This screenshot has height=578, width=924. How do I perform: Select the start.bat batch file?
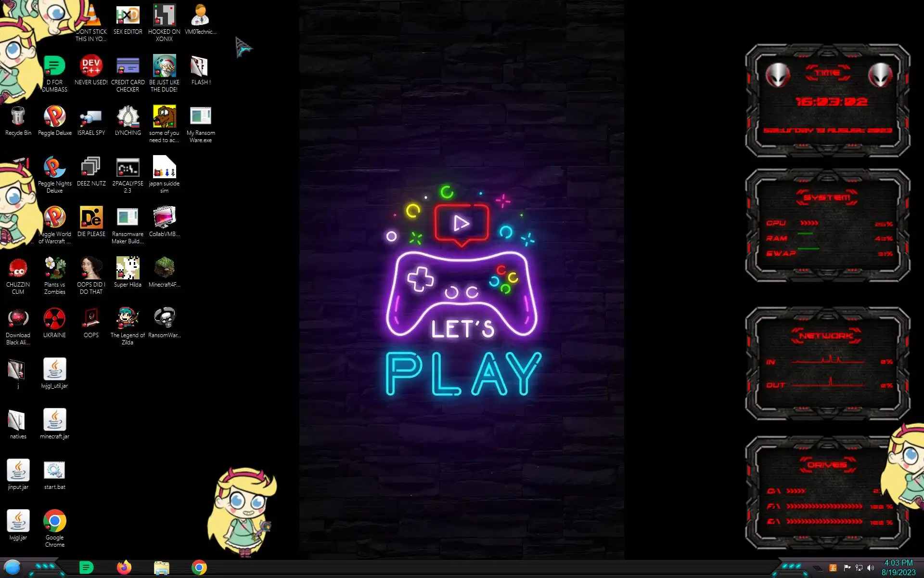(x=54, y=471)
